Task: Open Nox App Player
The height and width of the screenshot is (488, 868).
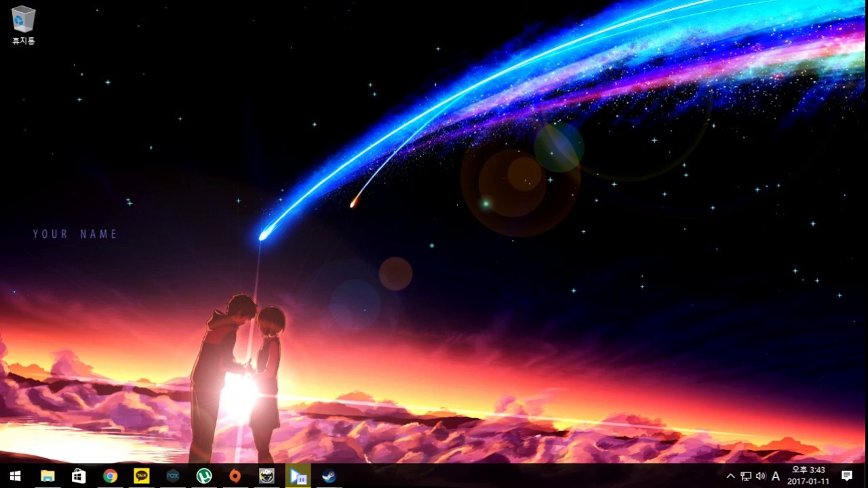Action: click(172, 476)
